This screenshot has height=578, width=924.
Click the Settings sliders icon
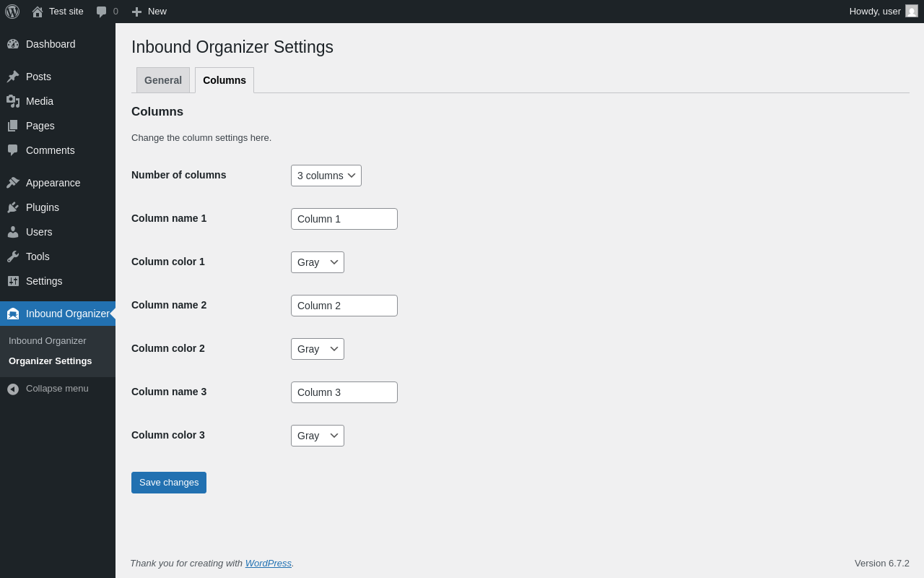click(x=13, y=281)
